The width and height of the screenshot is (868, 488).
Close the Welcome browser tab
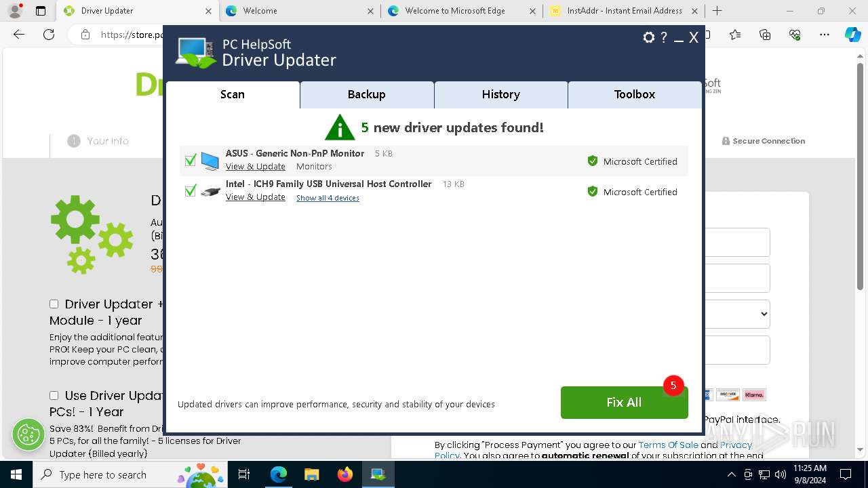pos(370,11)
